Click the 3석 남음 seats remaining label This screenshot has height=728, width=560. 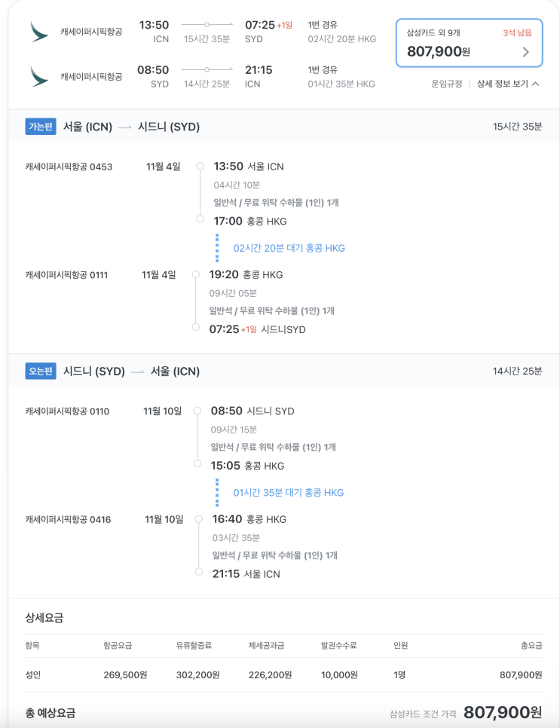click(517, 32)
